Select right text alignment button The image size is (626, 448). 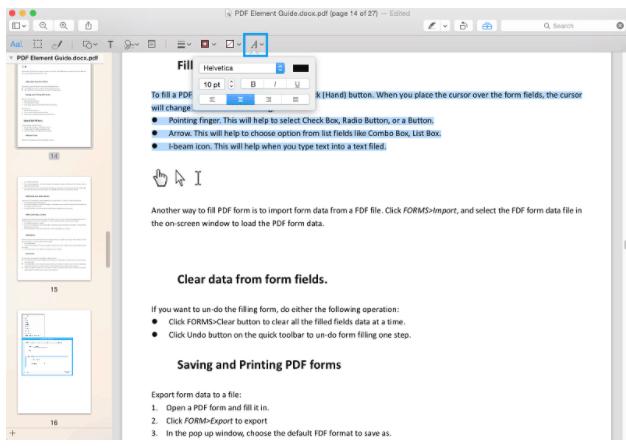(270, 99)
